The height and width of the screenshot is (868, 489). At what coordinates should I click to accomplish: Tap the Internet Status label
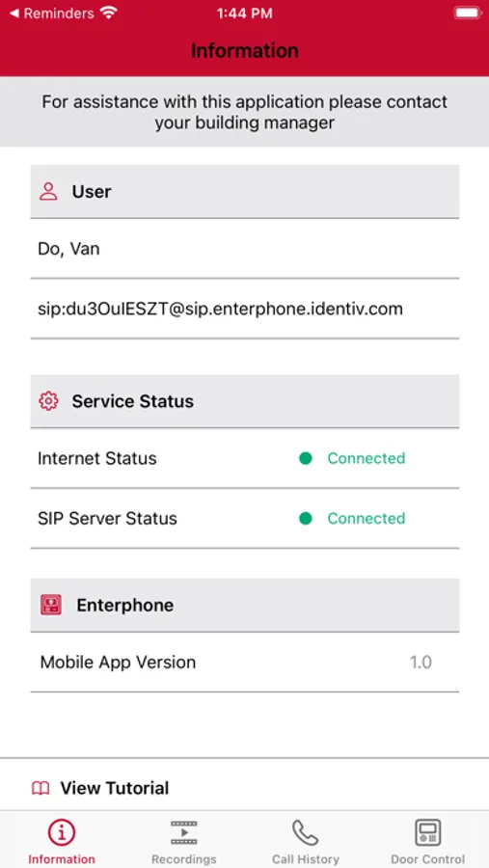(x=96, y=458)
